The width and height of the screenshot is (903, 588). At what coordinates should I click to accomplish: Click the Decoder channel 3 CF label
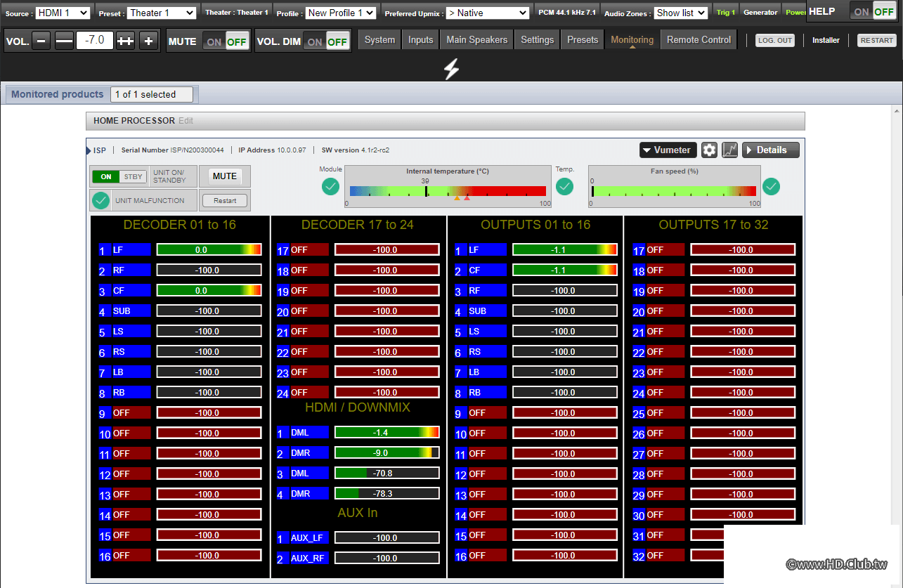point(131,290)
